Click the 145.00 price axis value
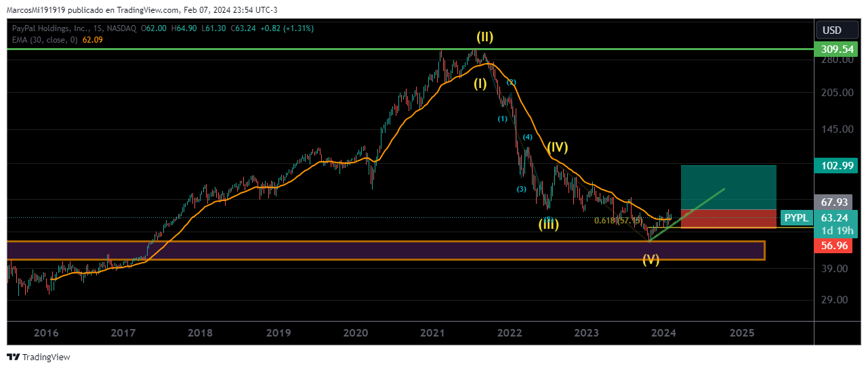 tap(838, 129)
